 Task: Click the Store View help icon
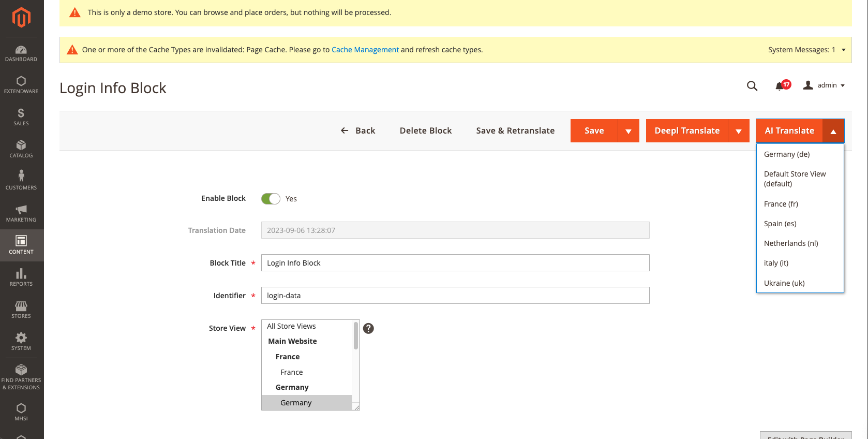click(x=368, y=328)
